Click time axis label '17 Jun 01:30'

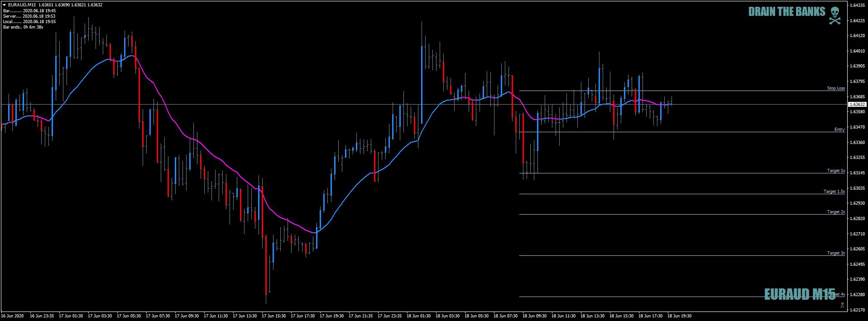pos(71,316)
